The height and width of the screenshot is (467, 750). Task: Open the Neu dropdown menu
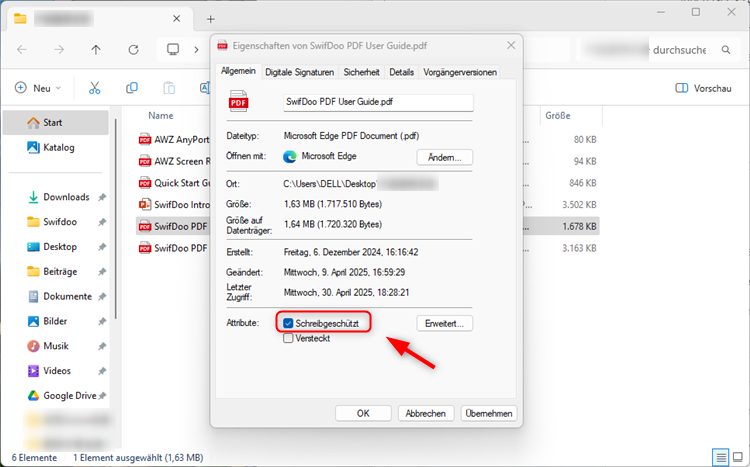(38, 88)
